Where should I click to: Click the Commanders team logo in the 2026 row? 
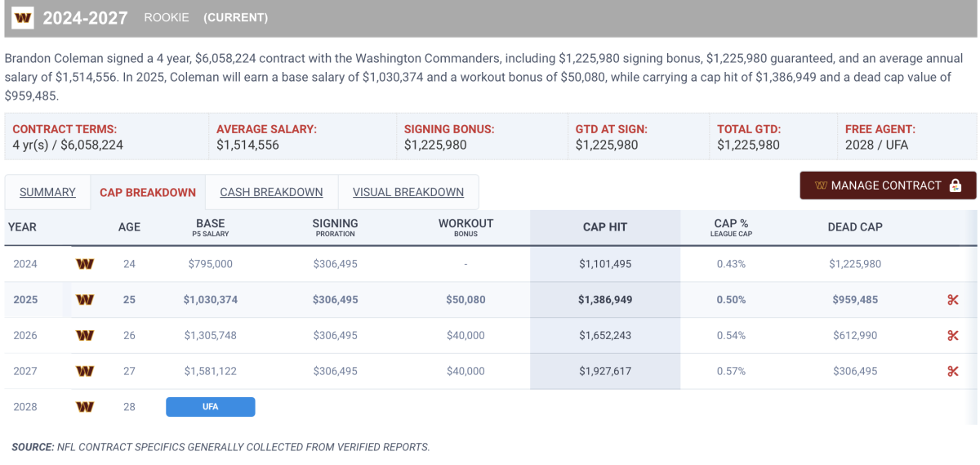pyautogui.click(x=84, y=335)
